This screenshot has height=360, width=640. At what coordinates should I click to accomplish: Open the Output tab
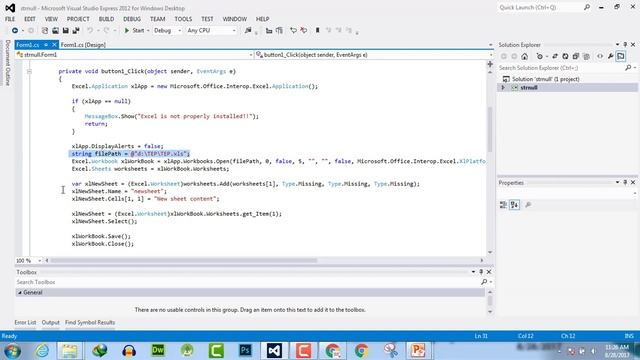tap(51, 322)
